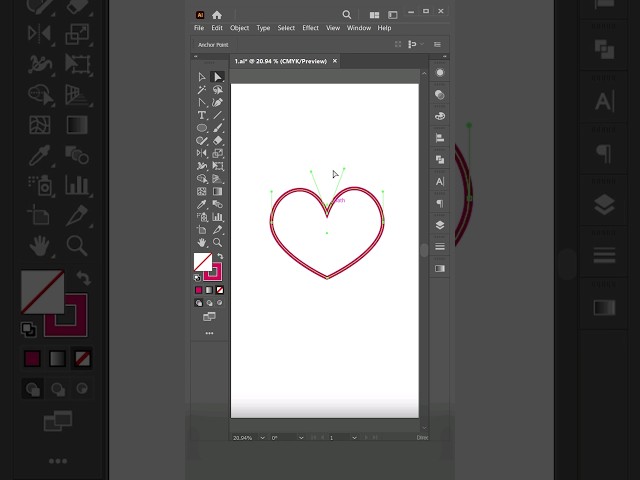Open the Arrange Documents dropdown
The image size is (640, 480).
(374, 15)
